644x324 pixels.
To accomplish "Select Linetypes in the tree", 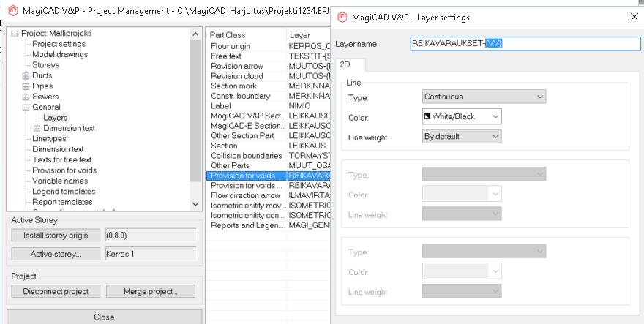I will 49,139.
